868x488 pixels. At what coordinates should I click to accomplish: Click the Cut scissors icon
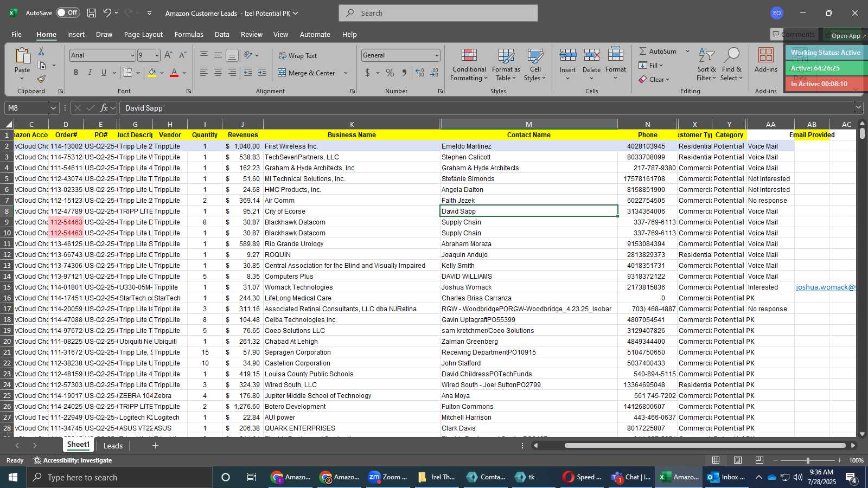(x=41, y=51)
